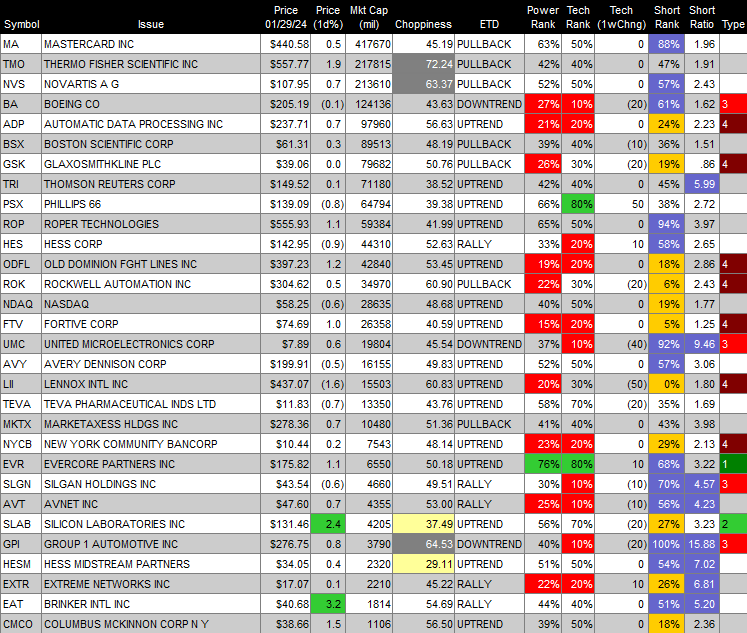Click the MKTX symbol cell
The height and width of the screenshot is (633, 747).
(x=21, y=424)
